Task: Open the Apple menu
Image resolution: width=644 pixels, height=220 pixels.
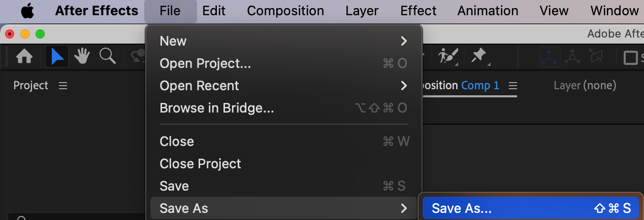Action: tap(27, 11)
